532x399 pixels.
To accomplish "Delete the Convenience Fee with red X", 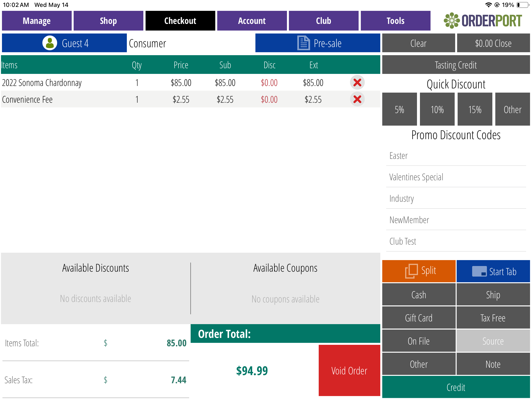I will point(357,99).
